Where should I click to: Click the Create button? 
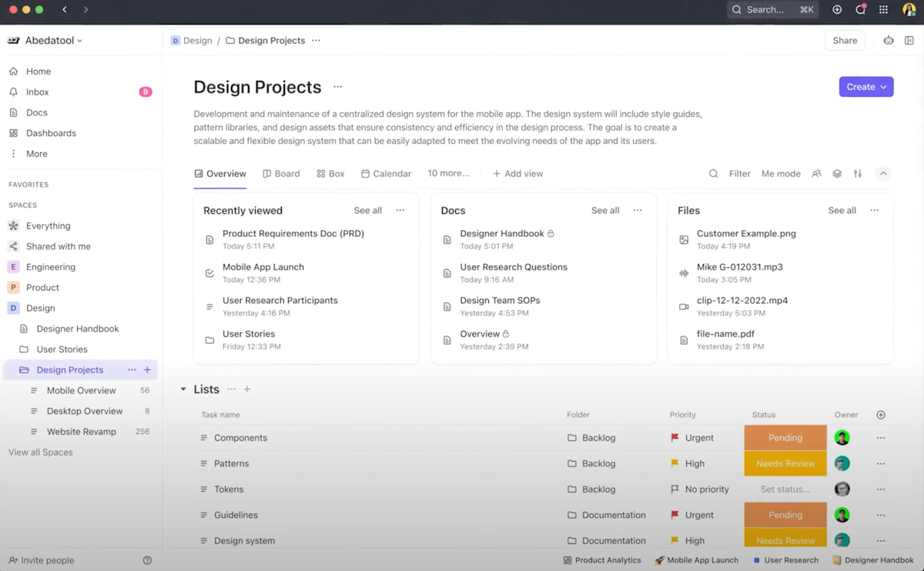865,86
